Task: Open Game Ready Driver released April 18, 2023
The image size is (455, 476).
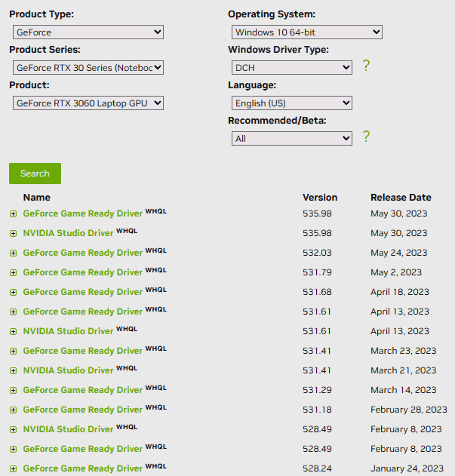Action: pyautogui.click(x=82, y=292)
